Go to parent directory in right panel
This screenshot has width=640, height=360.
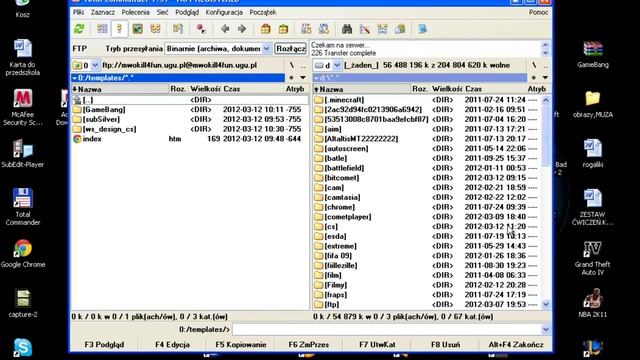pos(546,65)
